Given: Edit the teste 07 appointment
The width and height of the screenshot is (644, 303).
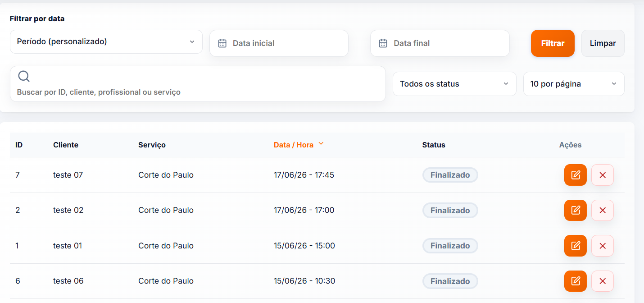Looking at the screenshot, I should pos(576,175).
